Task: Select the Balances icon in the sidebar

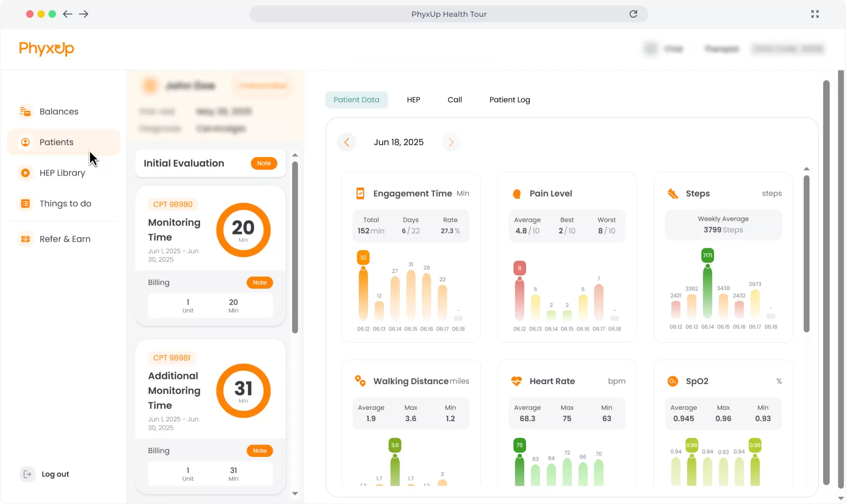Action: tap(26, 111)
